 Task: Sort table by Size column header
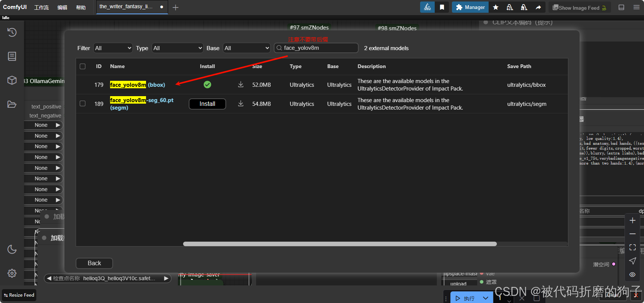[x=257, y=66]
